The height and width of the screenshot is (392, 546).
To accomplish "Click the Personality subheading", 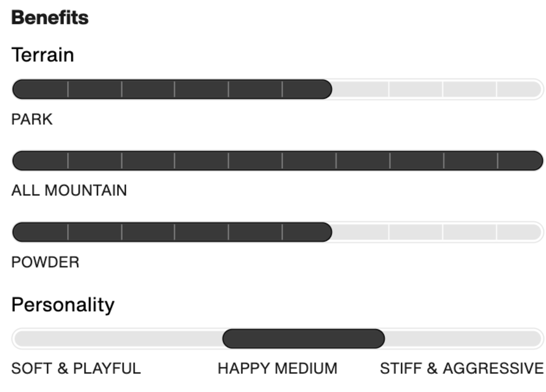I will 63,305.
